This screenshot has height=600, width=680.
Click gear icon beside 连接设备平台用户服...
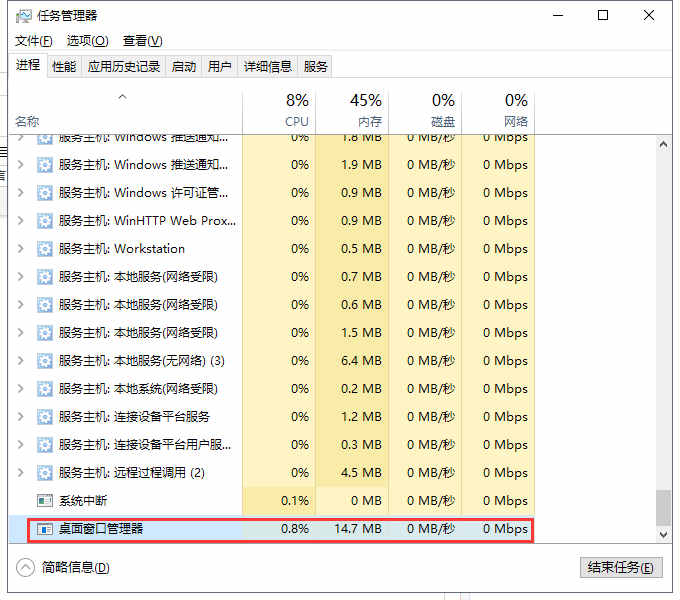[x=45, y=445]
